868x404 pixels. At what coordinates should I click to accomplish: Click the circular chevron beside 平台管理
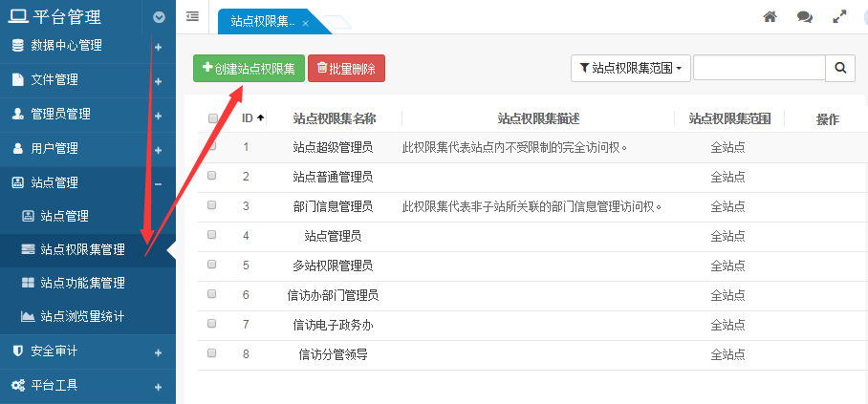coord(159,17)
